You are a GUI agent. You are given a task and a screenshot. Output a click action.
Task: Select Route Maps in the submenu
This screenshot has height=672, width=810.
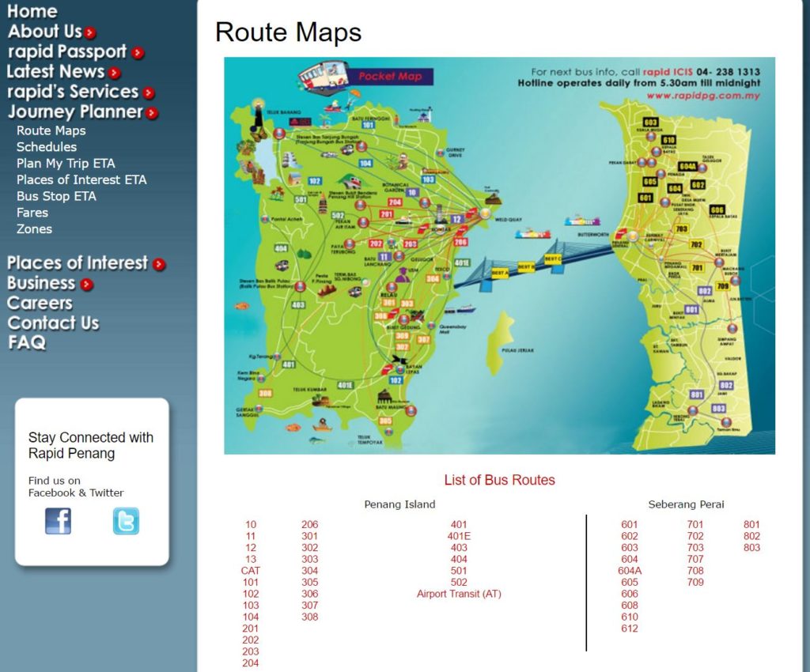[x=51, y=130]
